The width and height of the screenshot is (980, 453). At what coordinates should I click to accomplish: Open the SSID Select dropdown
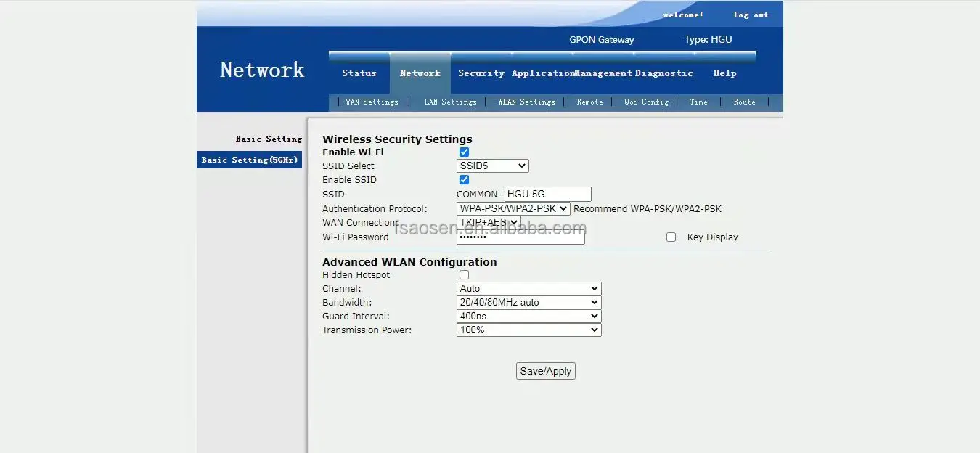pyautogui.click(x=492, y=166)
